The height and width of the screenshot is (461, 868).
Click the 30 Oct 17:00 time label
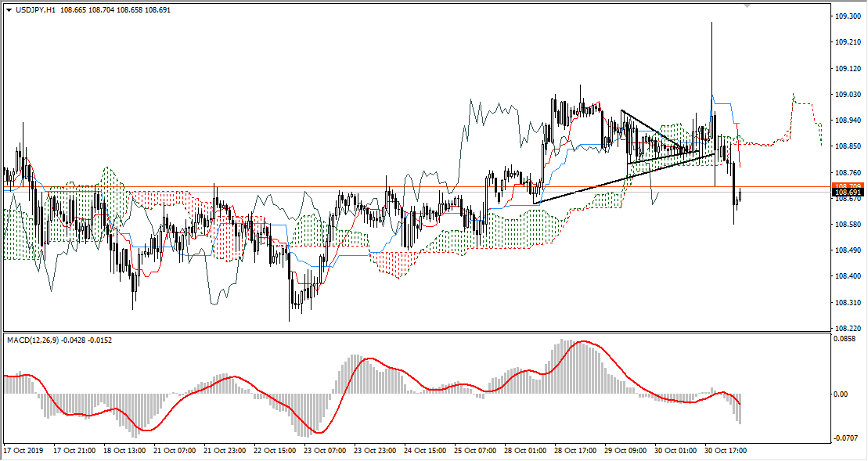(726, 451)
